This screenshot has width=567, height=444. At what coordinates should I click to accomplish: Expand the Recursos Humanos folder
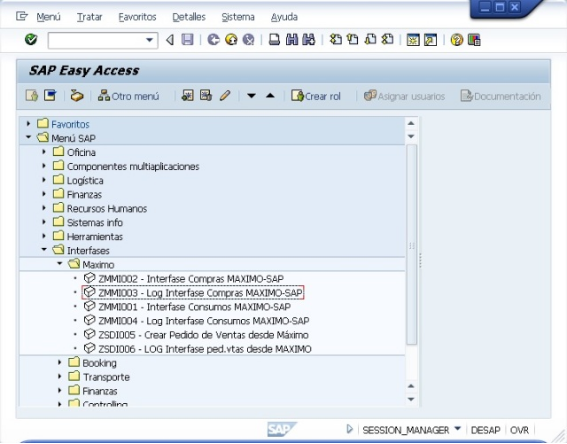44,208
